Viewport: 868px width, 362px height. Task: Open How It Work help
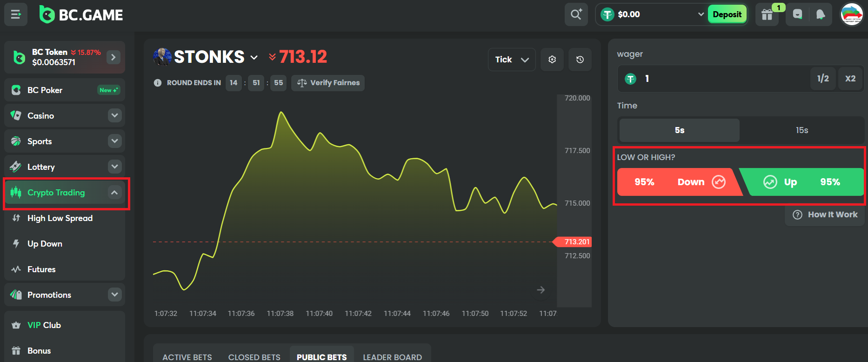tap(825, 215)
